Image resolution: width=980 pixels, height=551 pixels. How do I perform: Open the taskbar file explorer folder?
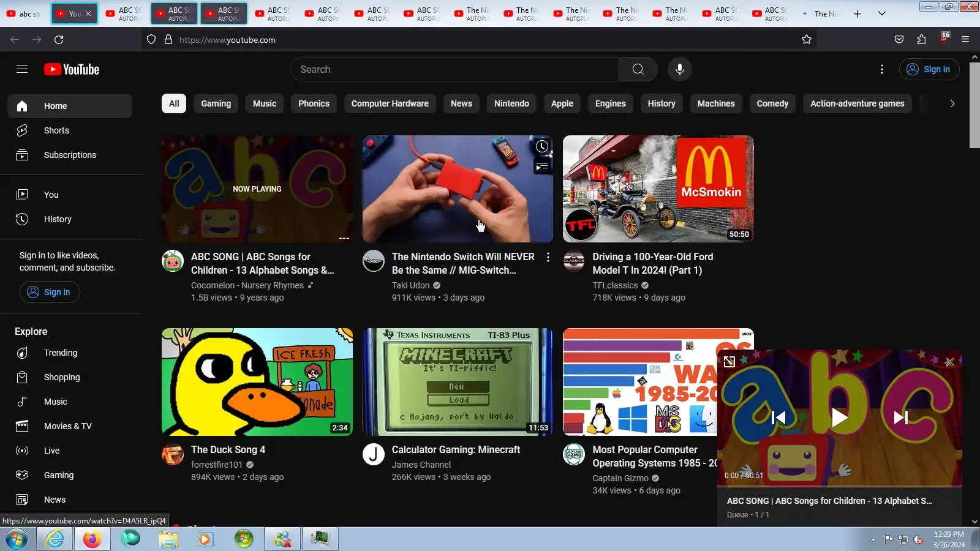168,539
